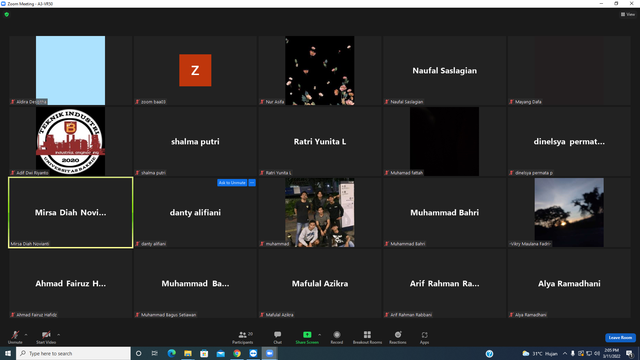Click the blue help question-mark tray icon
This screenshot has width=640, height=360.
pos(489,353)
